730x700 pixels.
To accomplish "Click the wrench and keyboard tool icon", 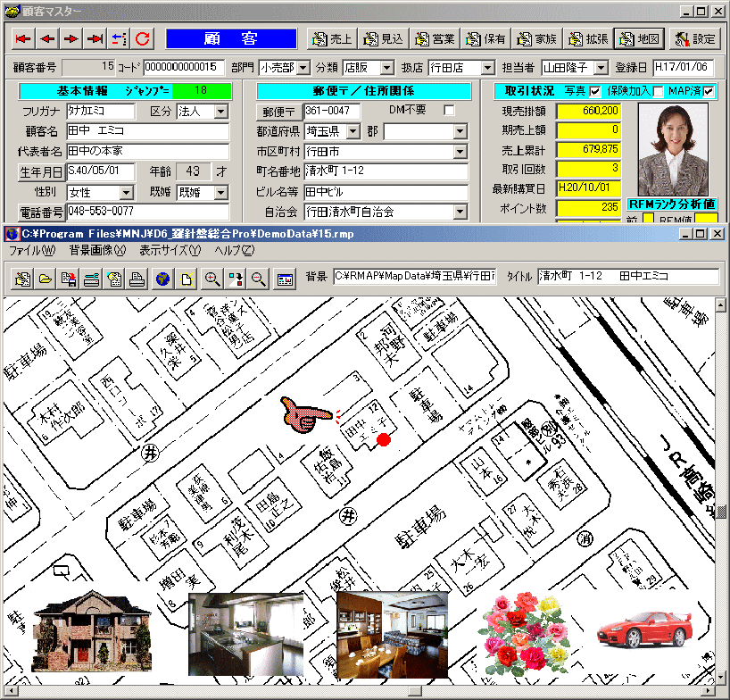I will 91,279.
